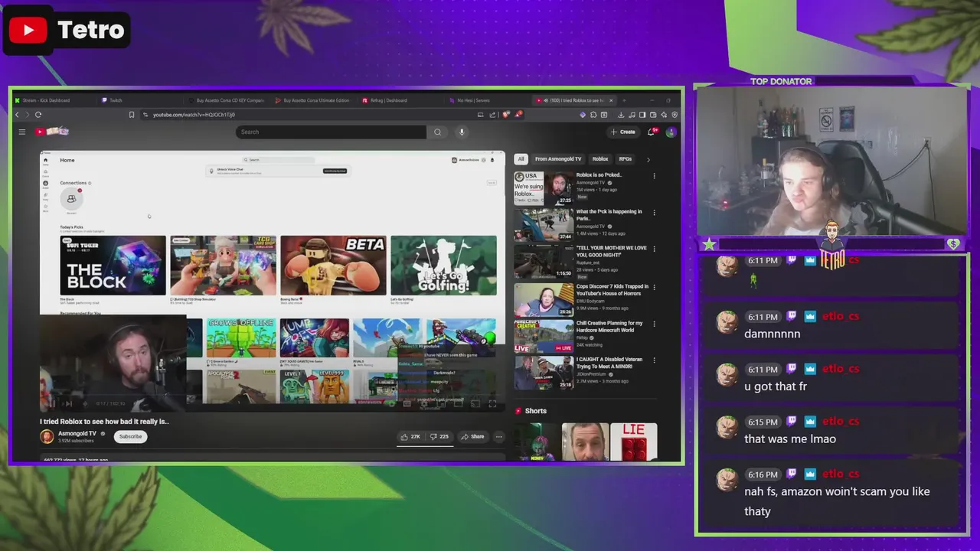Focus the YouTube search field
980x551 pixels.
pos(331,132)
